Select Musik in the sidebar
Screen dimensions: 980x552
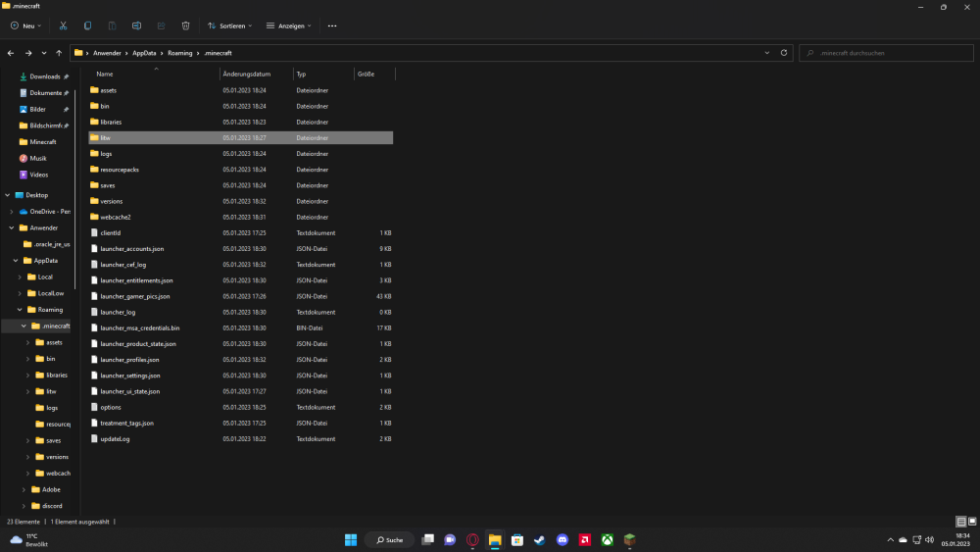point(38,158)
